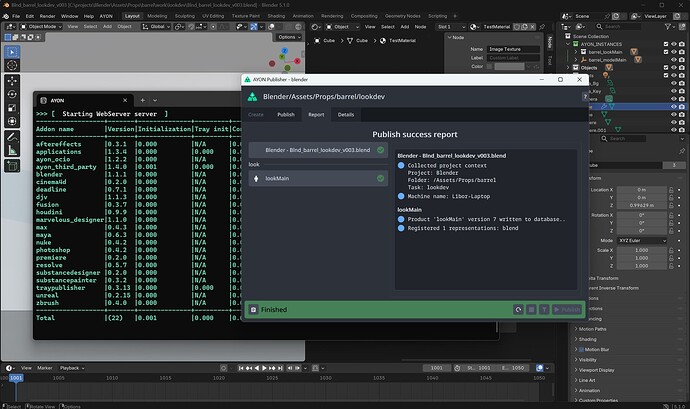This screenshot has width=690, height=409.
Task: Unlink TestMaterial with the X icon
Action: 532,27
